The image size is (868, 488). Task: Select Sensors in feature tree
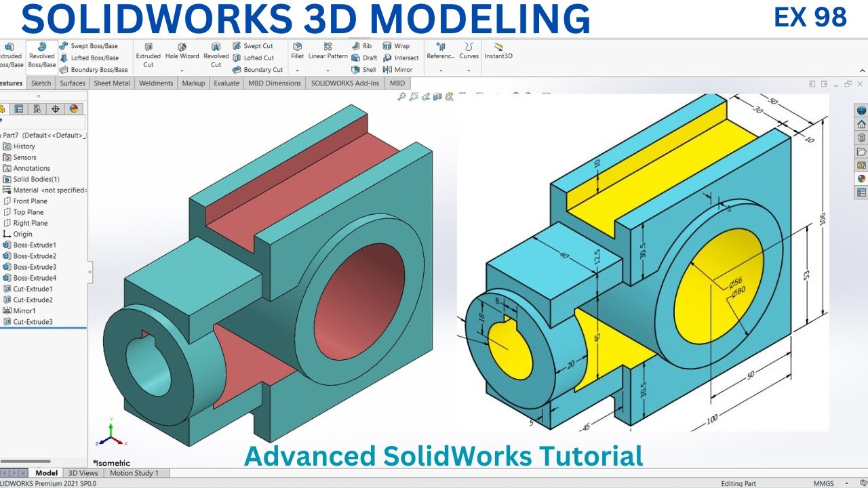[20, 157]
